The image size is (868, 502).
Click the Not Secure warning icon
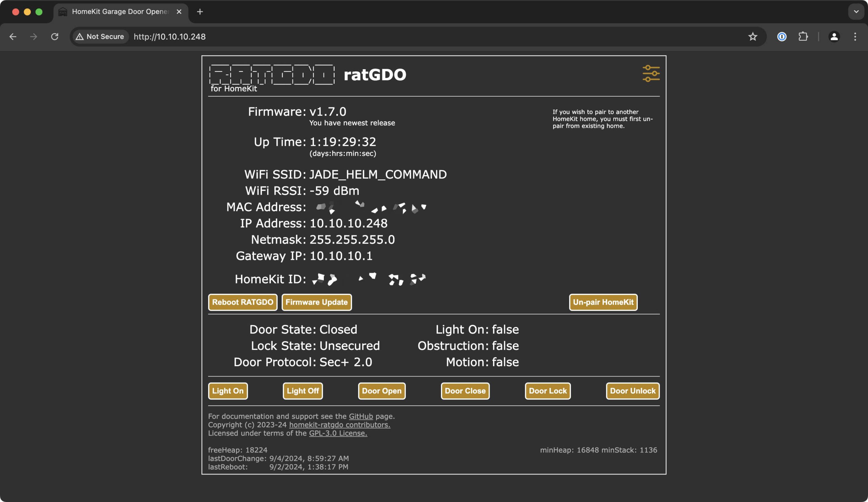click(x=80, y=37)
